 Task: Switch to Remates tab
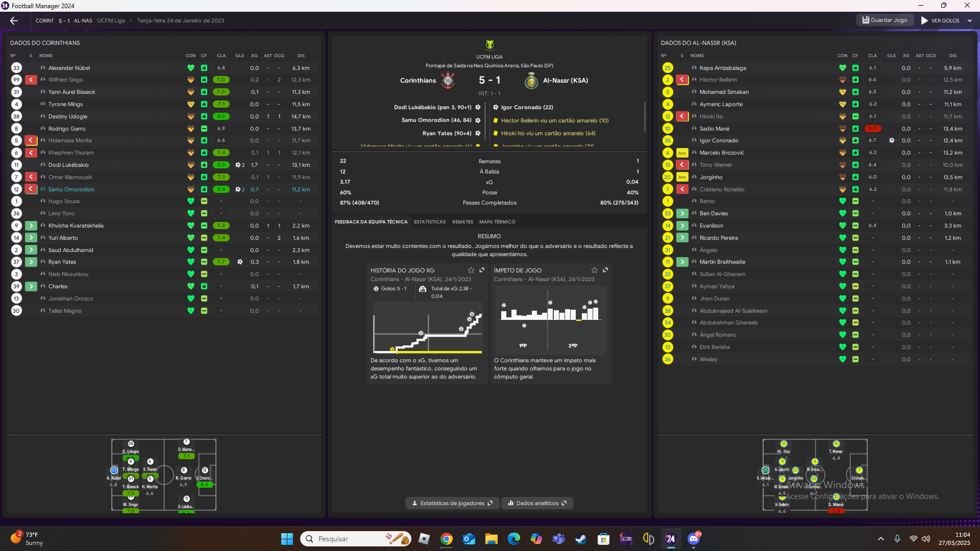click(x=462, y=222)
